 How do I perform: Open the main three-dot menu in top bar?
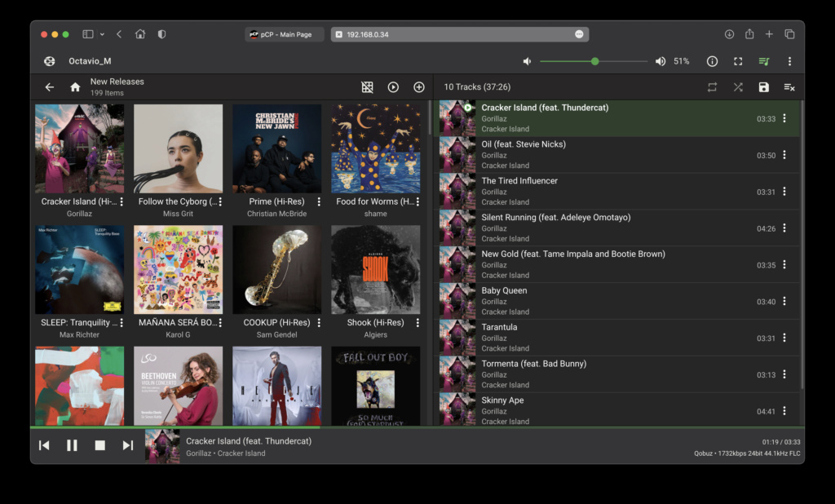[x=789, y=61]
